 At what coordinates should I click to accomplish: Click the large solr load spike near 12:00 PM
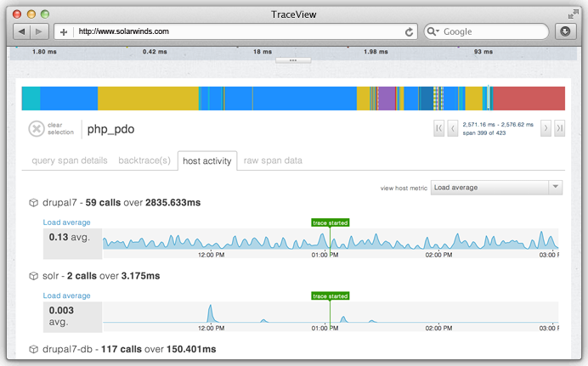(x=211, y=314)
